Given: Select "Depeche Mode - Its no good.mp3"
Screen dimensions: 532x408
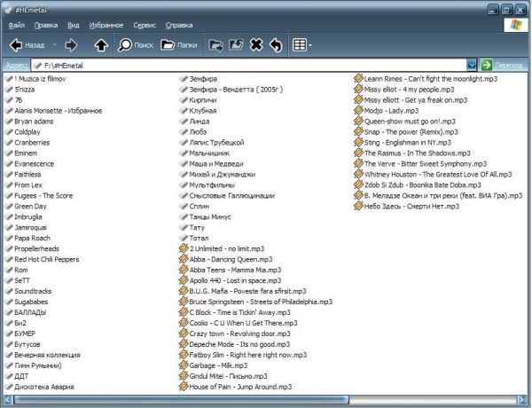Looking at the screenshot, I should point(239,344).
